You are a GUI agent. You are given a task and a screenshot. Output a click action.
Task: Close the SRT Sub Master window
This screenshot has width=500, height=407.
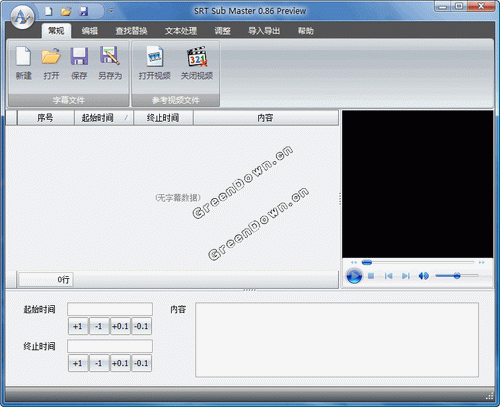pyautogui.click(x=481, y=6)
